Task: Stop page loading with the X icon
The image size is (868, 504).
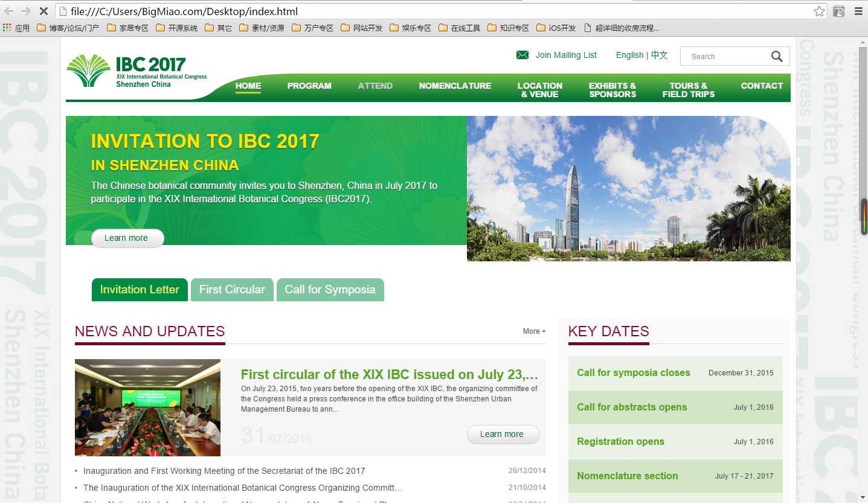Action: 44,11
